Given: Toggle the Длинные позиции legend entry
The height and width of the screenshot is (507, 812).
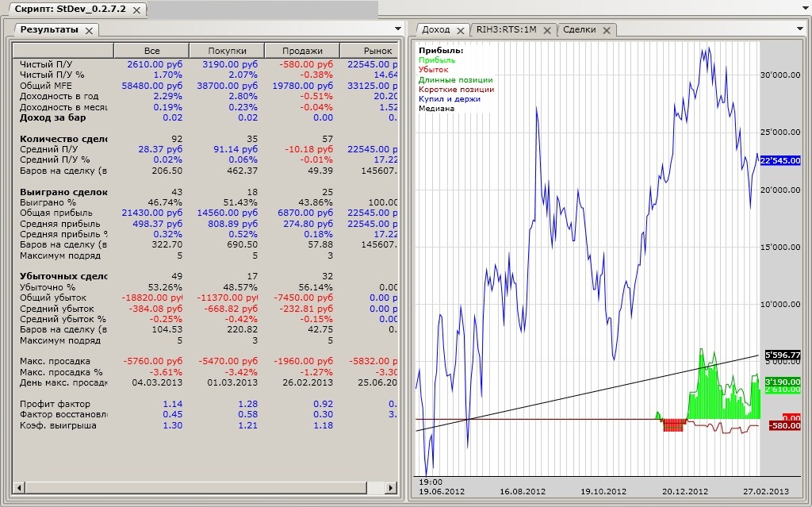Looking at the screenshot, I should (456, 80).
